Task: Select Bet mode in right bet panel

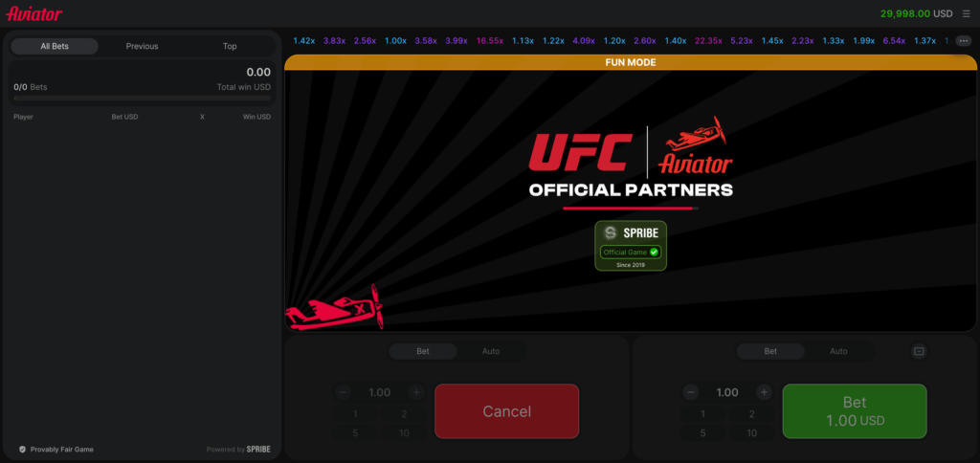Action: [770, 351]
